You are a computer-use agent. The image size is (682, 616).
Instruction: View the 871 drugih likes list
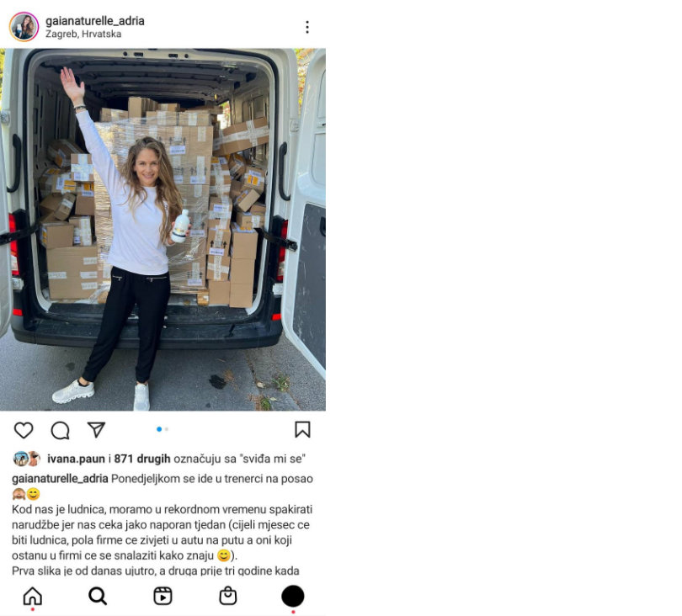(x=142, y=459)
